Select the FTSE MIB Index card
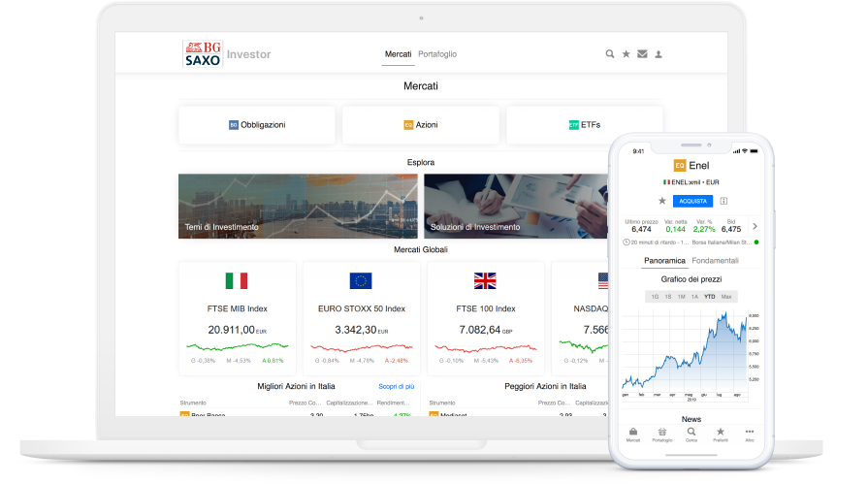The width and height of the screenshot is (868, 484). [238, 318]
